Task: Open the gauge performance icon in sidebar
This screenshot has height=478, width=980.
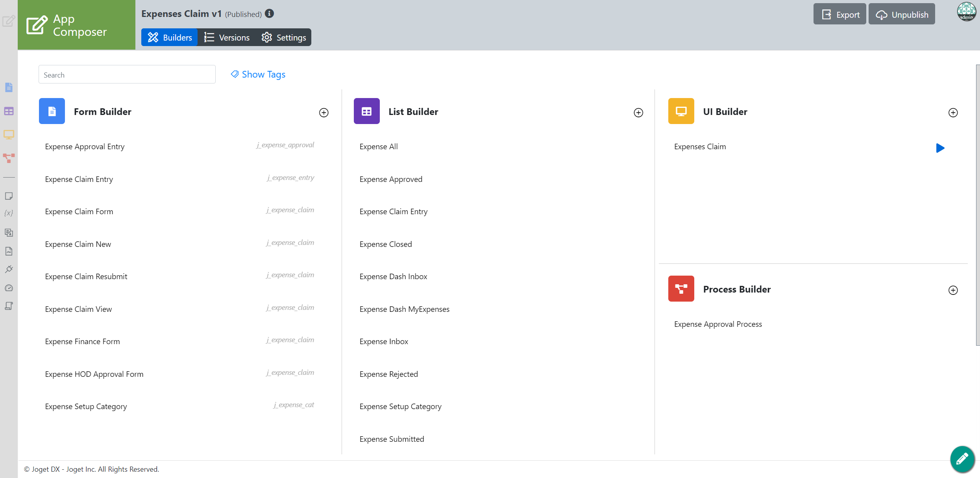Action: (x=9, y=288)
